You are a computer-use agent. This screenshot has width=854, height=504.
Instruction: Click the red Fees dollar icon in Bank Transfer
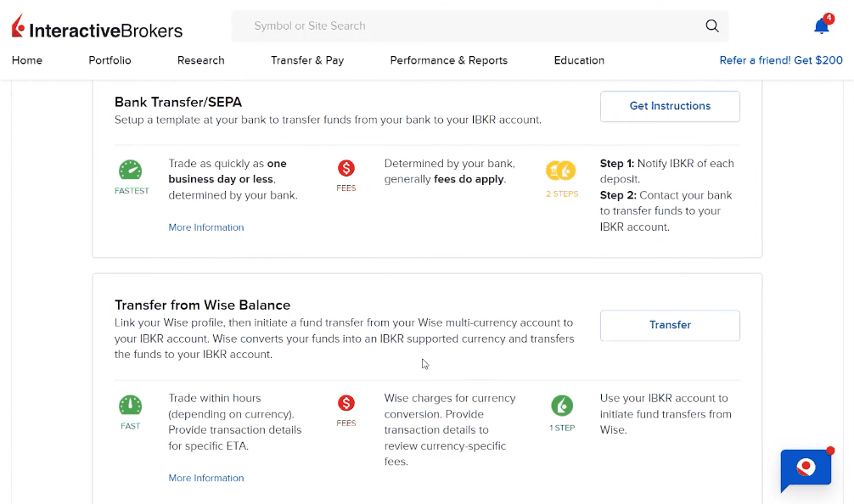346,168
